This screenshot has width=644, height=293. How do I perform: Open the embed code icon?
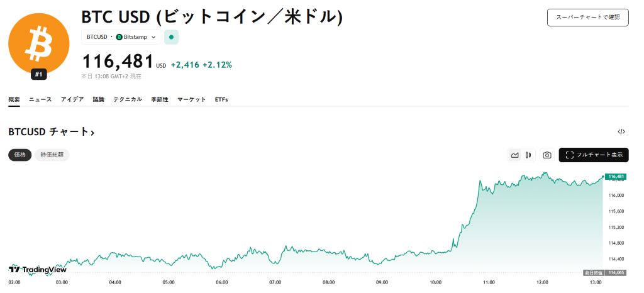[621, 132]
